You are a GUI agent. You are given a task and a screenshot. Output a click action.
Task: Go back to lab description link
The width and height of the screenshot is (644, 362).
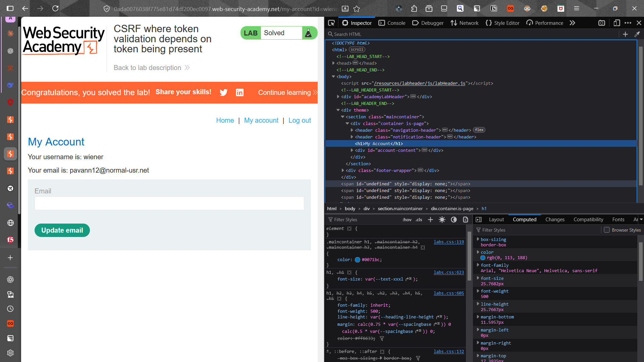tap(152, 68)
